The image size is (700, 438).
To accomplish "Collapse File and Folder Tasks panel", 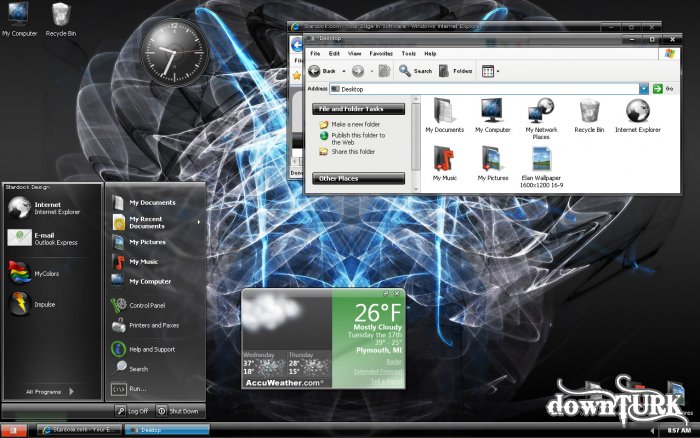I will 358,109.
